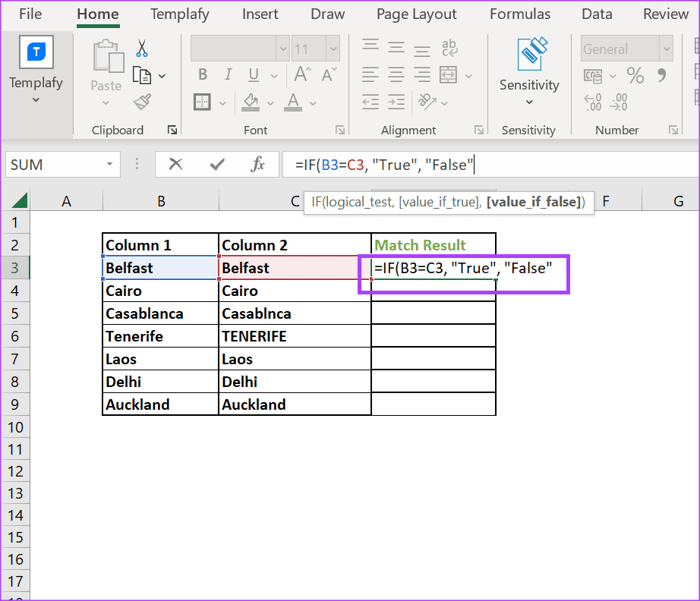The image size is (700, 601).
Task: Select column B header
Action: 161,201
